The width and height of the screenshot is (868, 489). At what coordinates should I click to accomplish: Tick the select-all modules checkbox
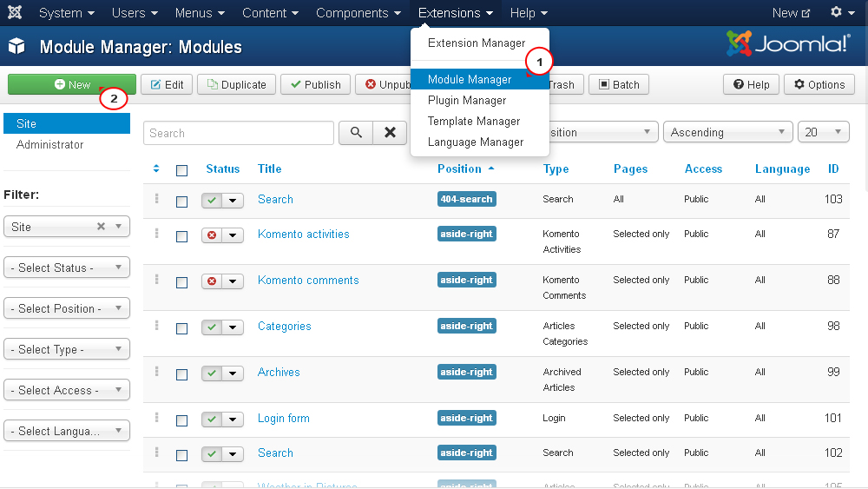(x=181, y=170)
